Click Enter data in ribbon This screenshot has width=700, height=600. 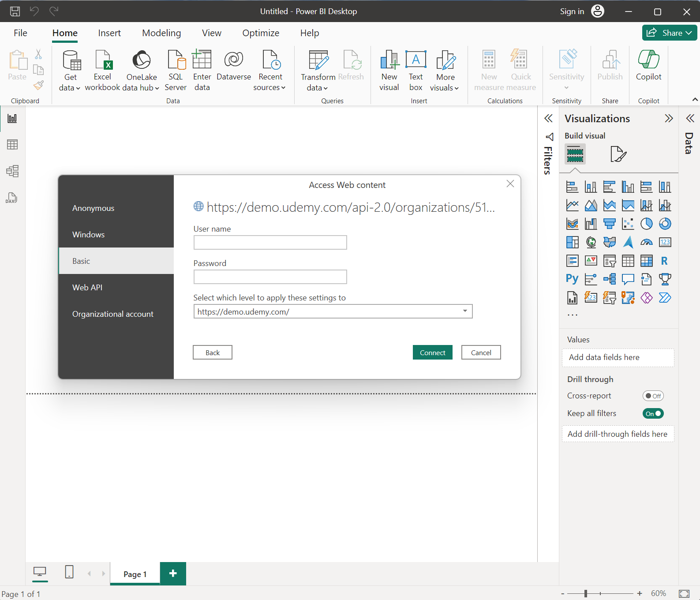click(x=202, y=71)
